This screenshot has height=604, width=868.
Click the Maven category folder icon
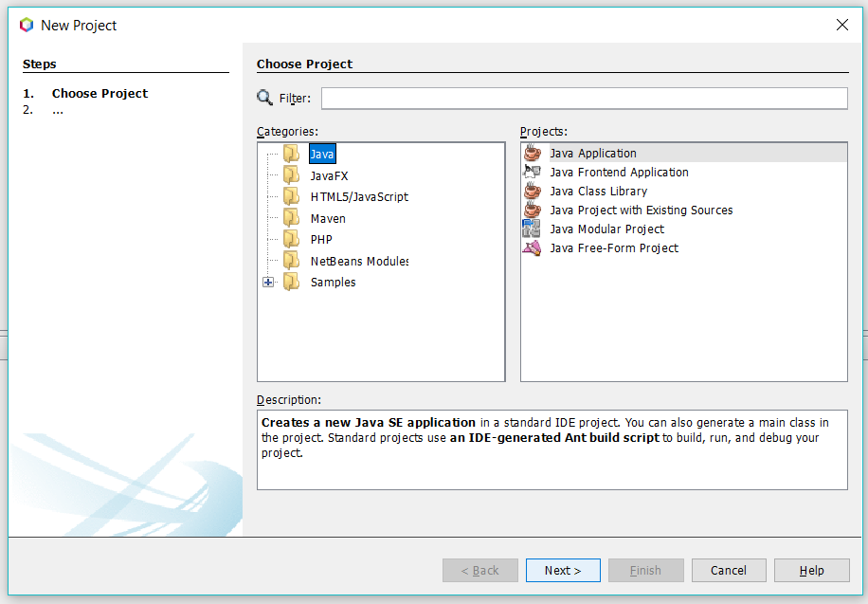pyautogui.click(x=291, y=218)
